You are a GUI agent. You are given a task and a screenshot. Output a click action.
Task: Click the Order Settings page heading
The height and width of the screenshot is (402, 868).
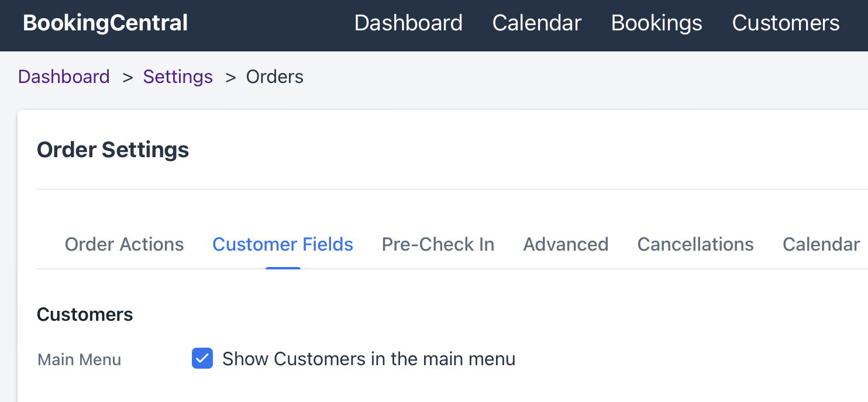pyautogui.click(x=113, y=150)
